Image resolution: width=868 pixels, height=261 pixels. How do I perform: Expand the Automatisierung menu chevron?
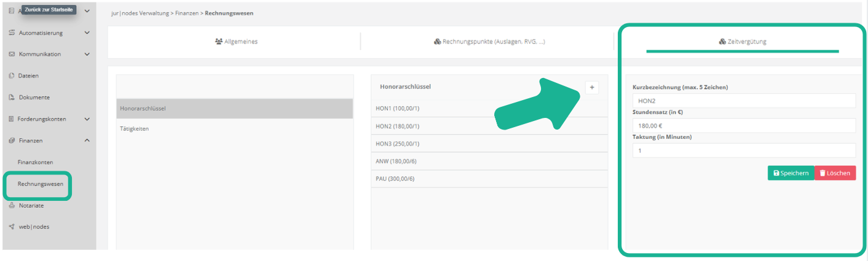click(x=87, y=33)
